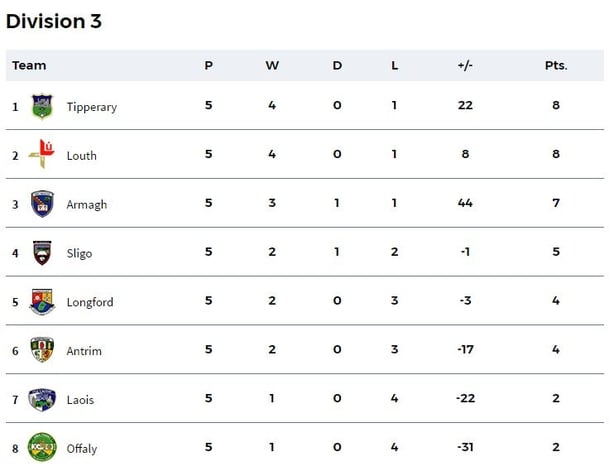This screenshot has width=614, height=471.
Task: Sort by the +/- column header
Action: pos(465,65)
